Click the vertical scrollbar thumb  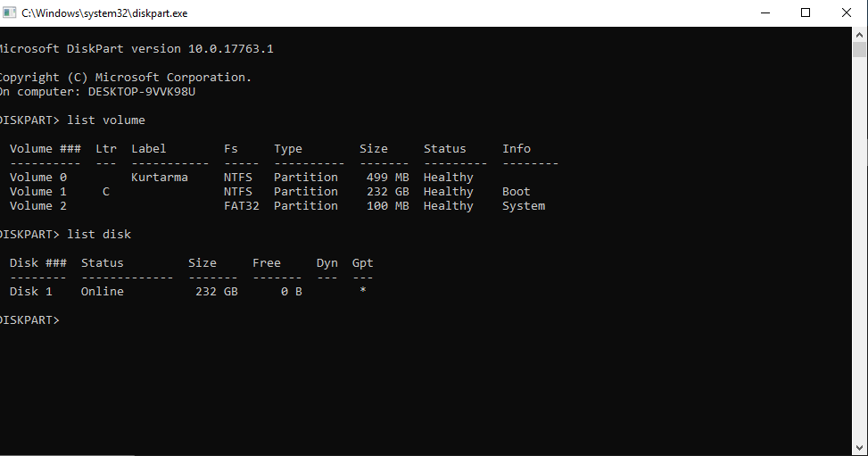(859, 50)
